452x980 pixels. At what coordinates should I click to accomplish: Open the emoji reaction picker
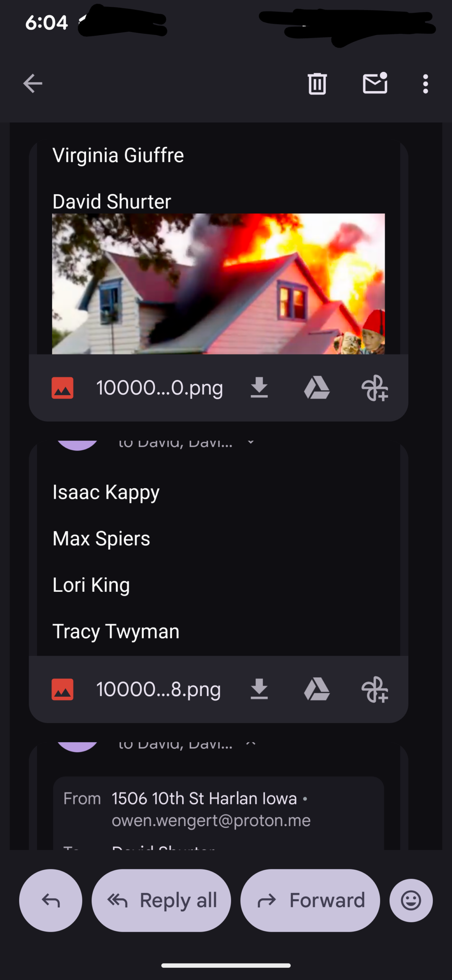coord(411,900)
